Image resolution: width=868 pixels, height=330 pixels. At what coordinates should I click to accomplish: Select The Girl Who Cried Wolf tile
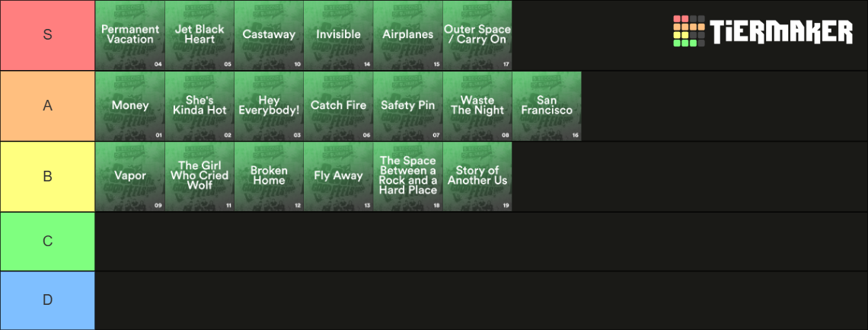[199, 177]
